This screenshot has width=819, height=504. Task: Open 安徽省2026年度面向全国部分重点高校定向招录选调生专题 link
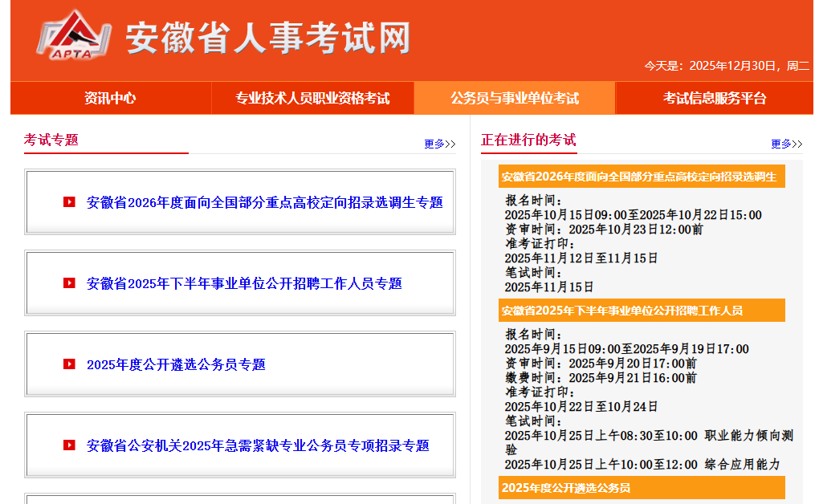click(264, 202)
